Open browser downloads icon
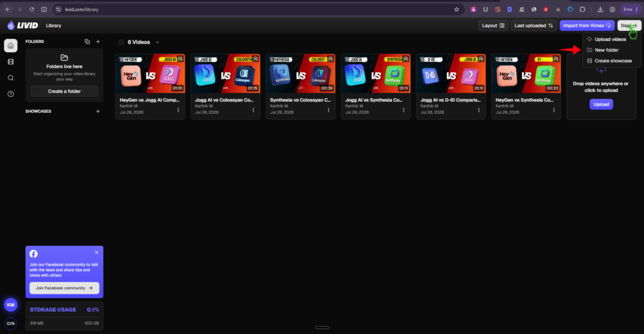Screen dimensions: 644x334 [x=600, y=9]
